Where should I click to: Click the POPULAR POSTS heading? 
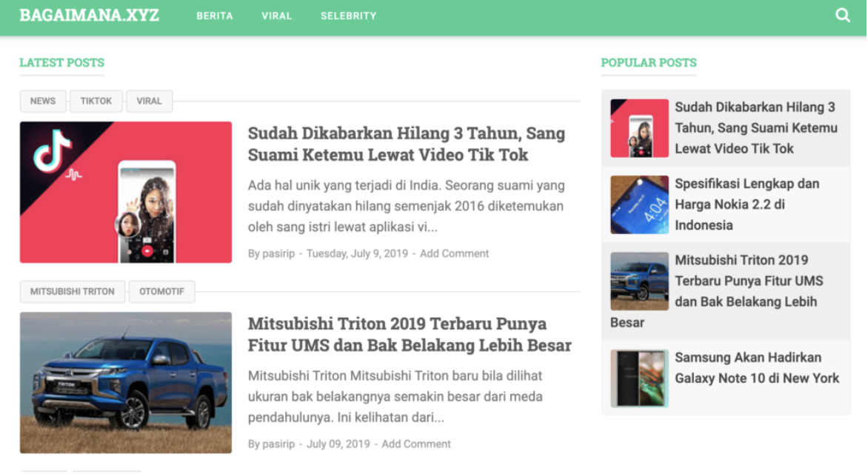tap(649, 62)
